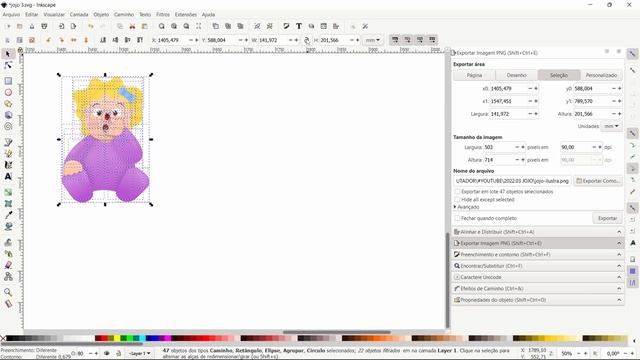This screenshot has height=360, width=640.
Task: Open the Layer 1 dropdown in status bar
Action: [x=140, y=353]
